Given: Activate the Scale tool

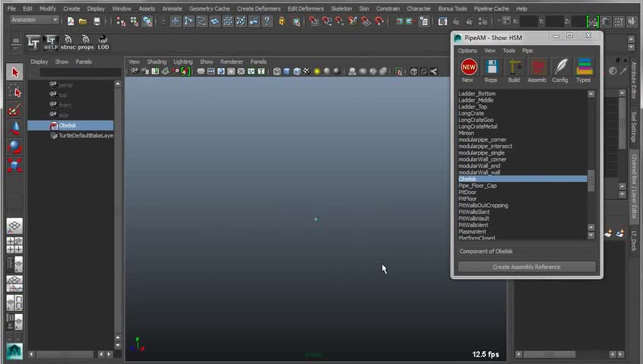Looking at the screenshot, I should 14,165.
